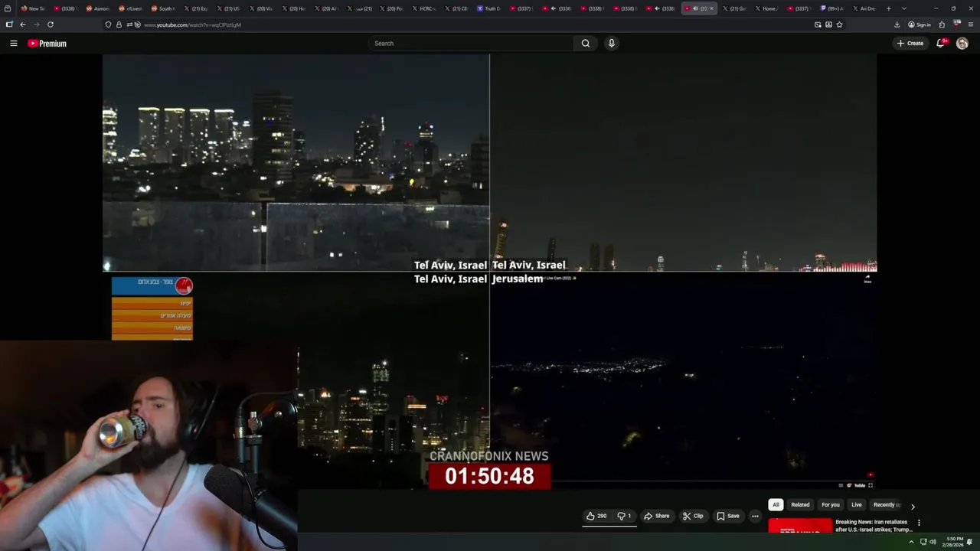
Task: Select the Recently uploaded filter chip
Action: click(887, 505)
